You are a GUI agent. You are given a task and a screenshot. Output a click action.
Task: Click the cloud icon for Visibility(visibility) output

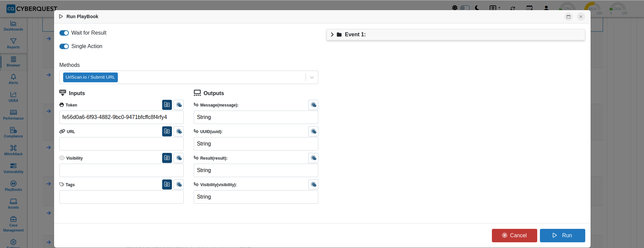[313, 184]
